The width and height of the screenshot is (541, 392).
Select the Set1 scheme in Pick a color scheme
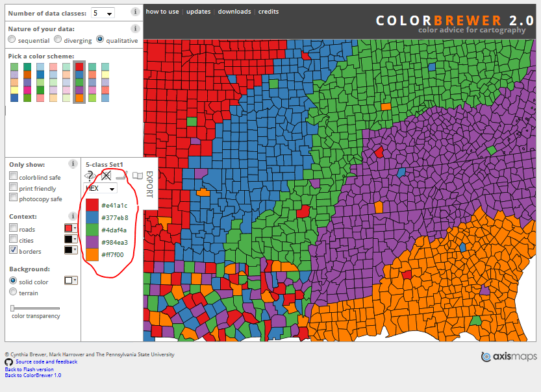click(79, 81)
